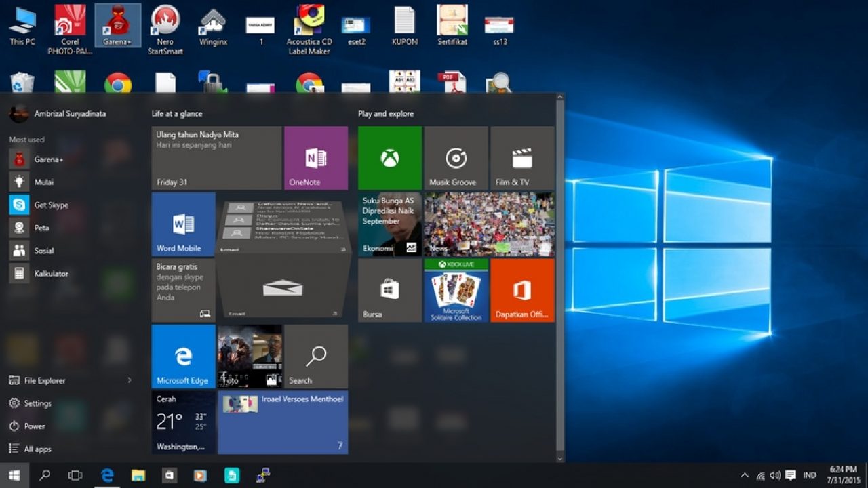Screen dimensions: 868x488
Task: Open the Film & TV tile
Action: pyautogui.click(x=522, y=157)
